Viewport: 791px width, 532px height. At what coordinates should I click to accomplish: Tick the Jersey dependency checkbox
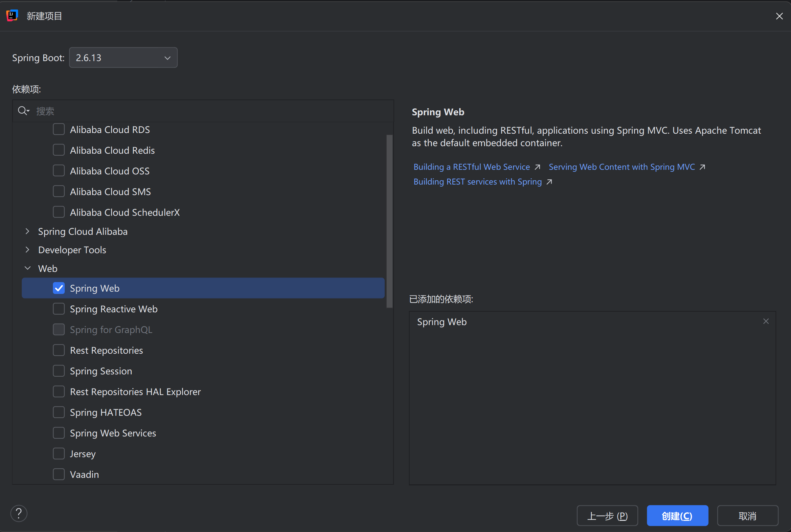click(x=59, y=454)
